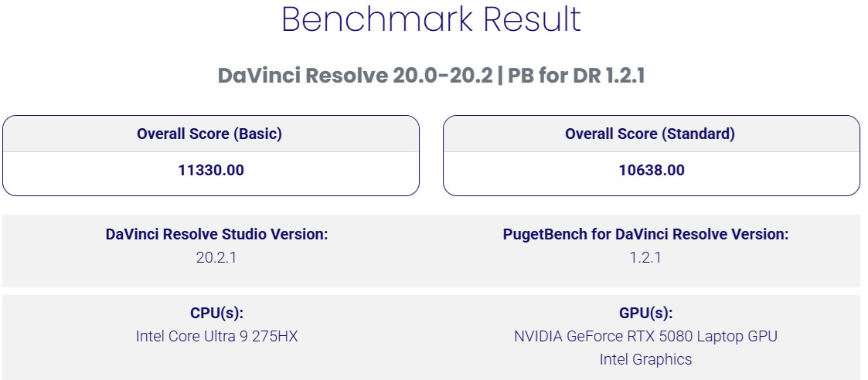
Task: Click the Intel Graphics entry
Action: [x=645, y=359]
